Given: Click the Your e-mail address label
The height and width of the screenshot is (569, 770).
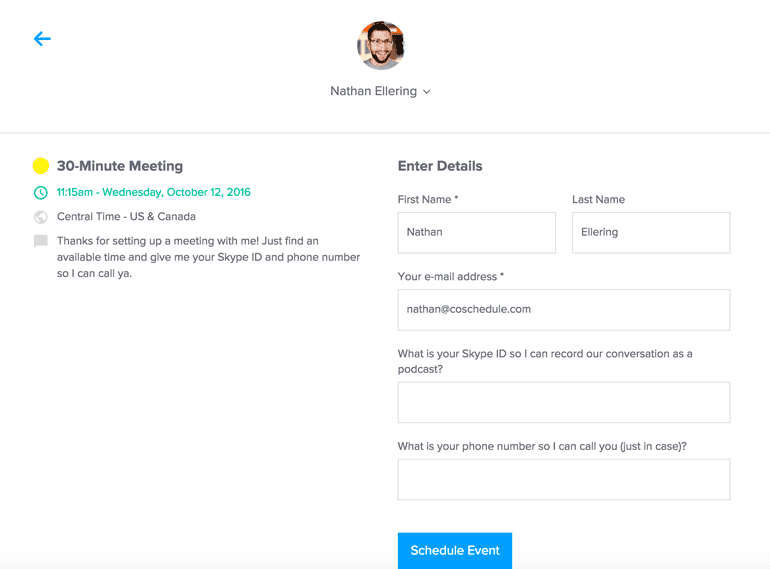Looking at the screenshot, I should 451,276.
